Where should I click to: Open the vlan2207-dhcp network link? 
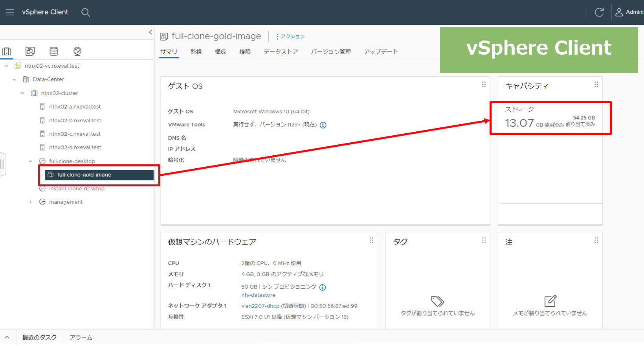[x=260, y=306]
